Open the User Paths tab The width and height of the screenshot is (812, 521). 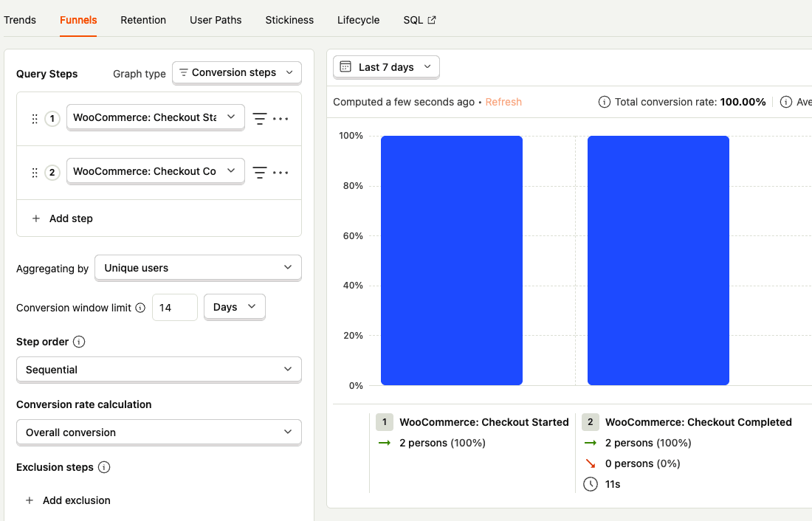click(216, 20)
